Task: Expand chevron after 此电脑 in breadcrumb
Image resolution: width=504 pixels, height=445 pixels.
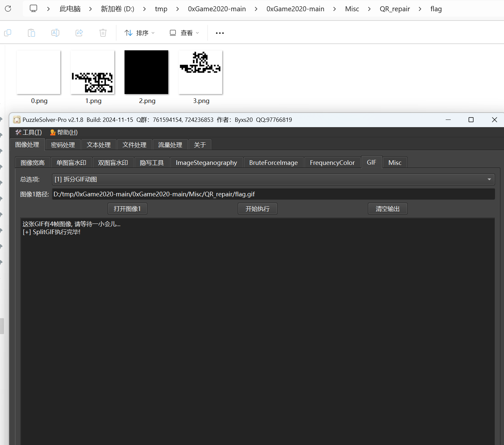Action: [x=90, y=9]
